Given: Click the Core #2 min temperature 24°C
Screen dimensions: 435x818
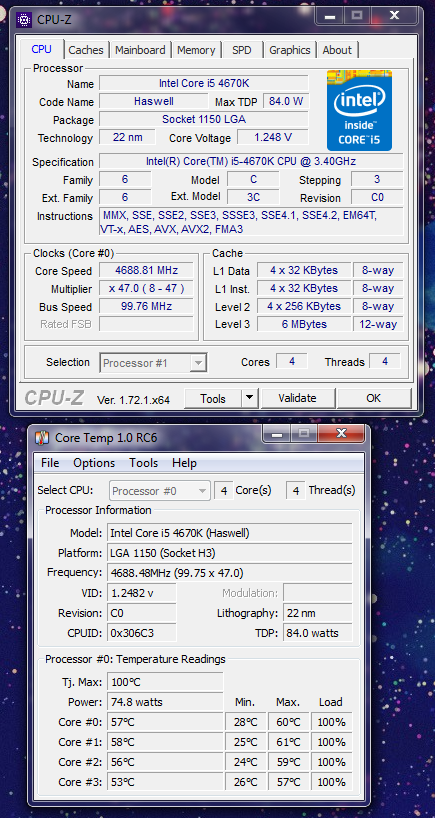Looking at the screenshot, I should pos(246,762).
